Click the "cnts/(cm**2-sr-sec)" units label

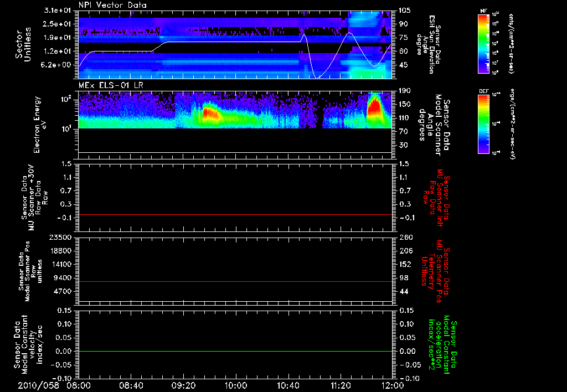(x=511, y=44)
